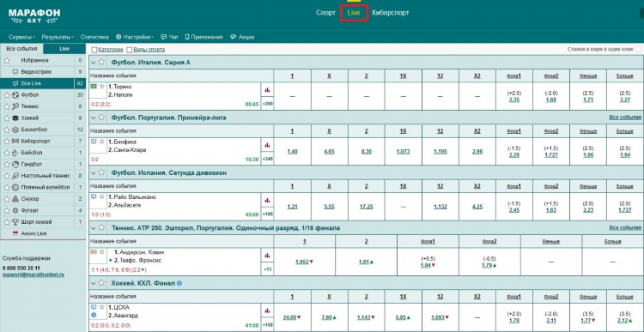Open the Акции promotions page
644x332 pixels.
(242, 37)
